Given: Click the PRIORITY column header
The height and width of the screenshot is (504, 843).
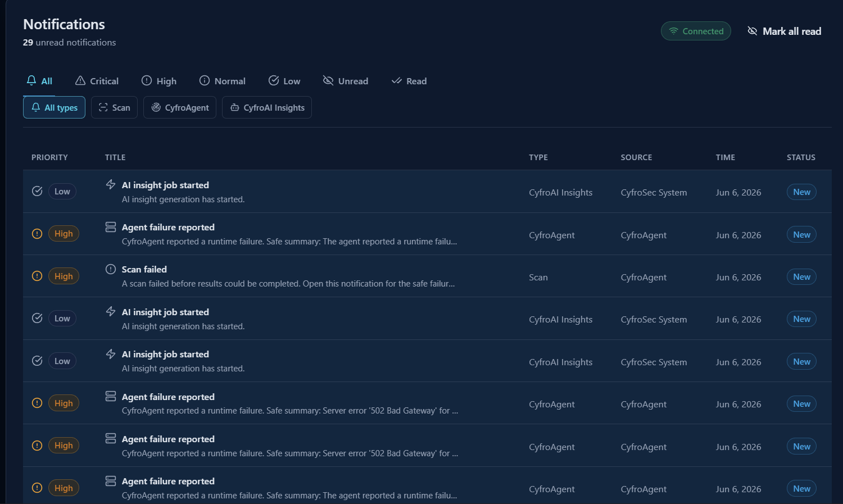Looking at the screenshot, I should click(49, 157).
